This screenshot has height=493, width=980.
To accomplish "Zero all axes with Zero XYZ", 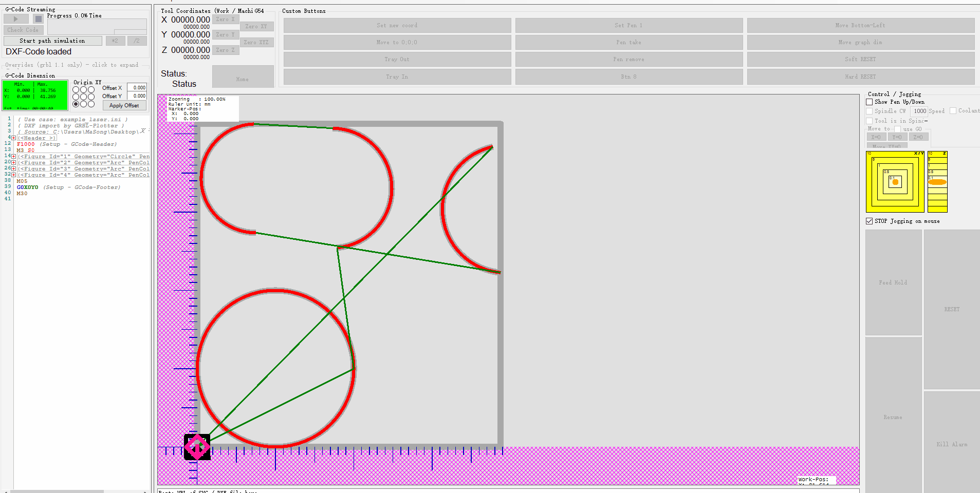I will [x=256, y=42].
